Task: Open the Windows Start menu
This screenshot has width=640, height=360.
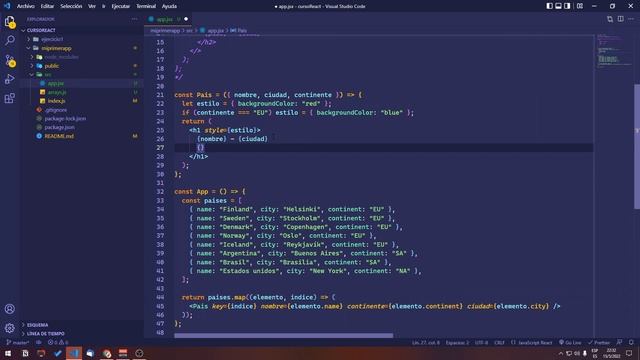Action: click(x=8, y=353)
